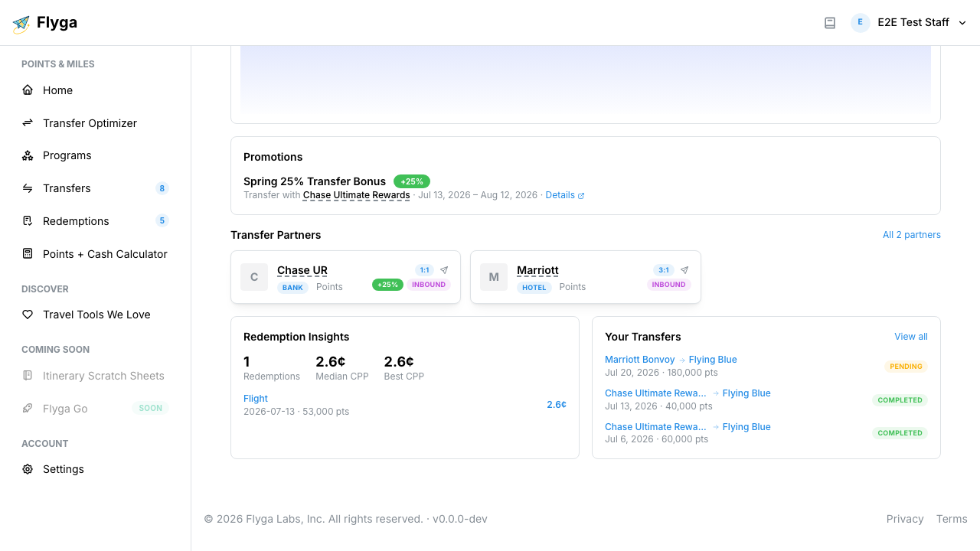This screenshot has height=551, width=980.
Task: Click the Transfer Optimizer arrows icon
Action: 28,122
